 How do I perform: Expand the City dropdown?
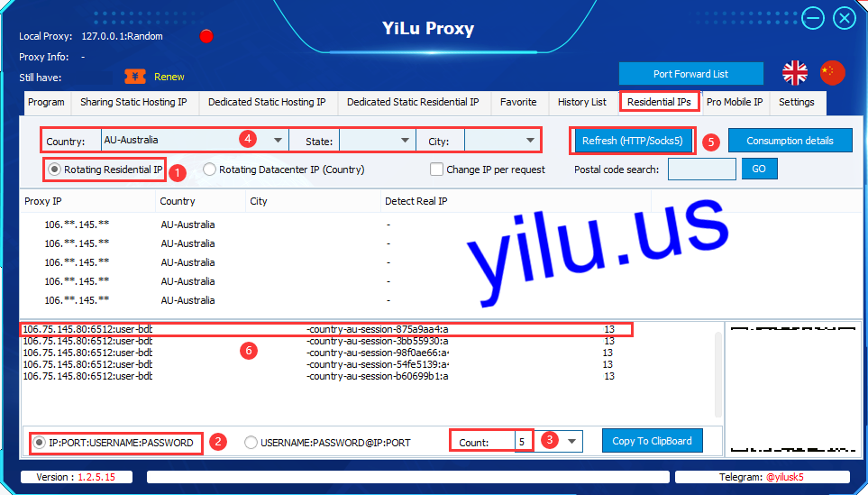[530, 140]
